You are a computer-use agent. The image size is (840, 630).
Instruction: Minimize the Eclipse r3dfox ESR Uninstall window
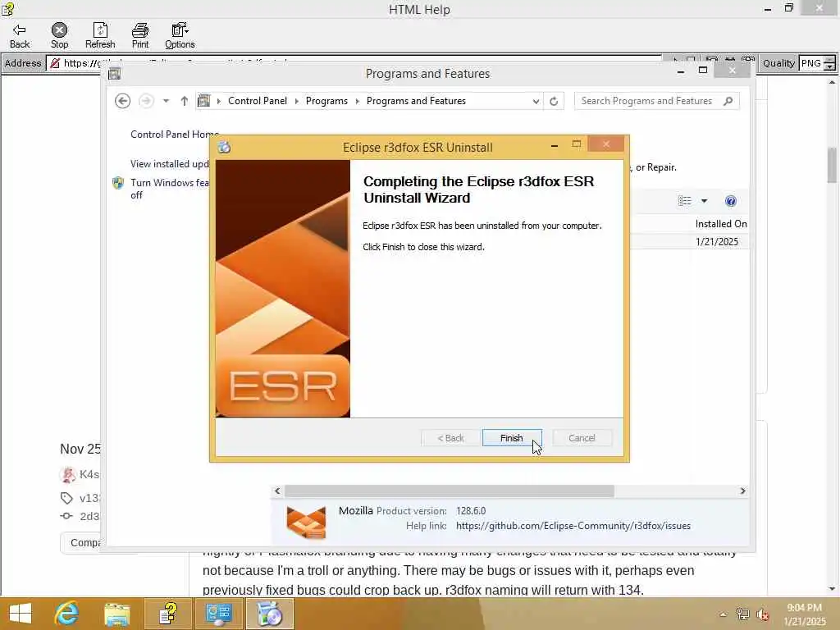pos(555,145)
